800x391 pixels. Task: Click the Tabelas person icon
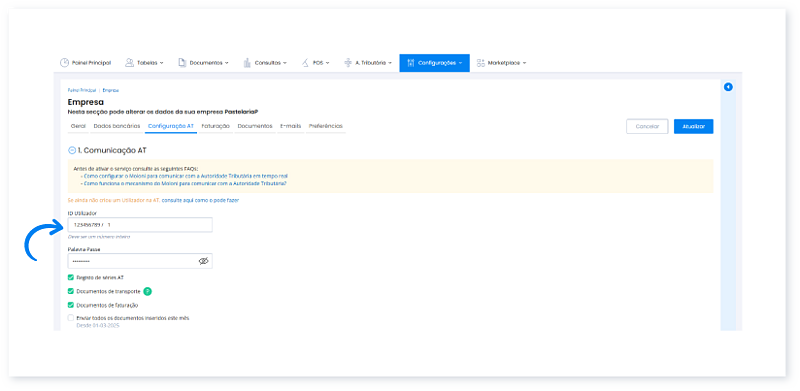129,63
